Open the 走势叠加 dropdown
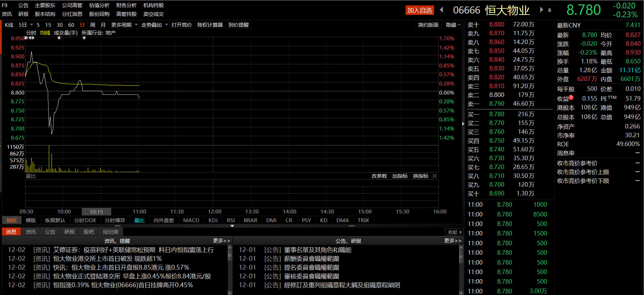Image resolution: width=644 pixels, height=295 pixels. (166, 25)
